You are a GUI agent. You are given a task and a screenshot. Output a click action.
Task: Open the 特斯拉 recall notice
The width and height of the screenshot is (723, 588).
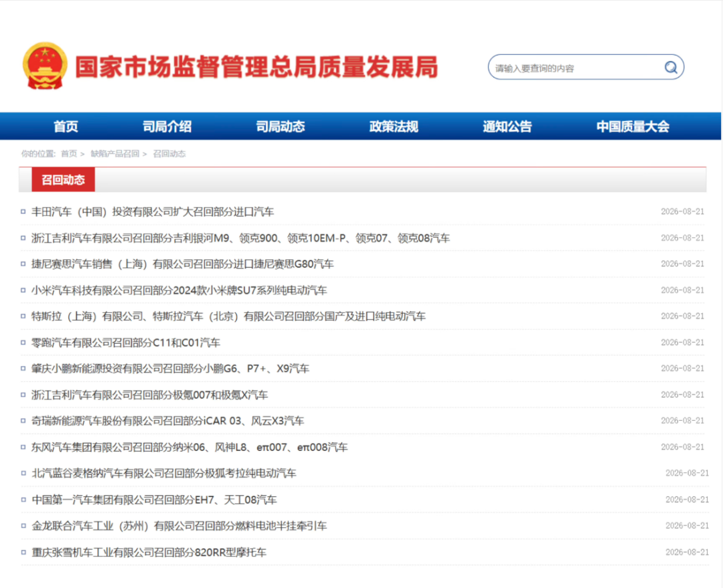click(228, 316)
